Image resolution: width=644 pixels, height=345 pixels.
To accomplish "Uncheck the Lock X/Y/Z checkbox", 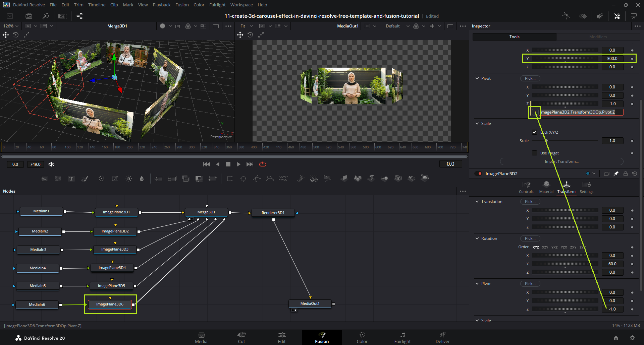I will point(535,132).
